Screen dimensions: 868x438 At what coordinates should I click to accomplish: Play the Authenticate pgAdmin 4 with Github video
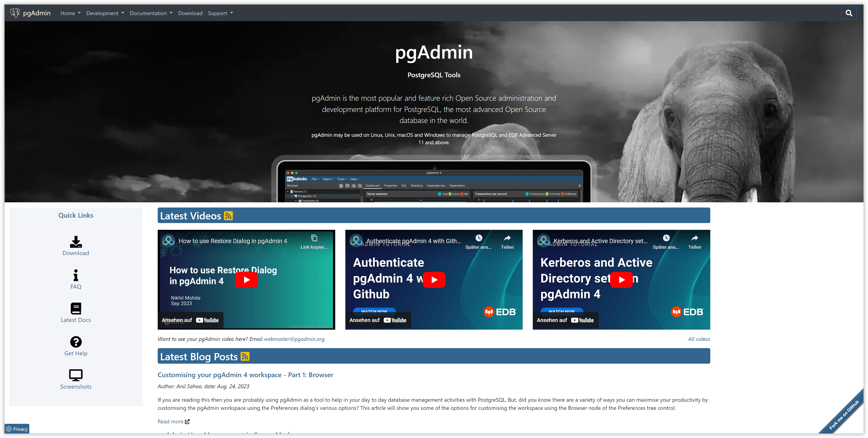[x=434, y=280]
